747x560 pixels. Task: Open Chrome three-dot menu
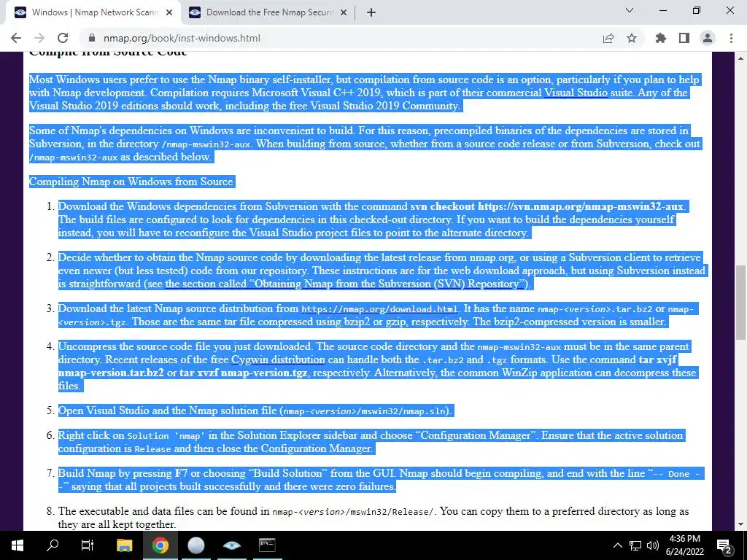pos(731,38)
